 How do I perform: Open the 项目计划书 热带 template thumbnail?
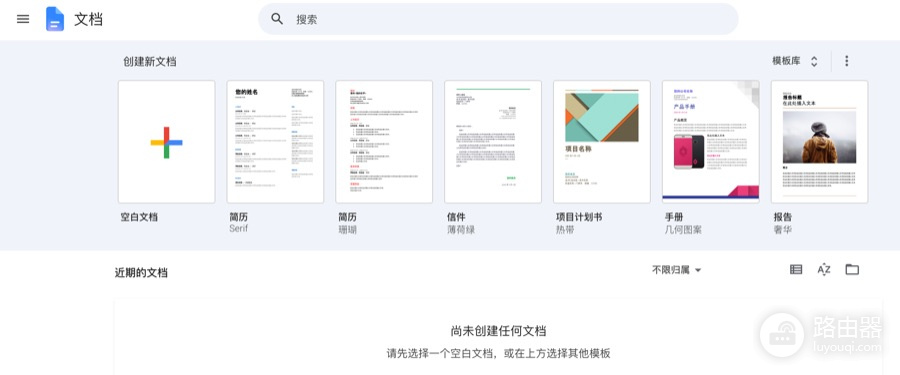[x=602, y=142]
